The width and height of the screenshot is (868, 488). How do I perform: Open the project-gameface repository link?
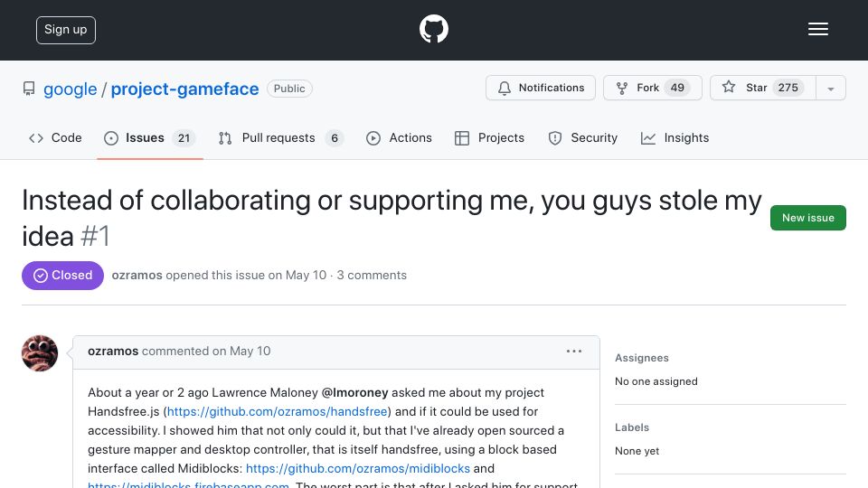[184, 89]
